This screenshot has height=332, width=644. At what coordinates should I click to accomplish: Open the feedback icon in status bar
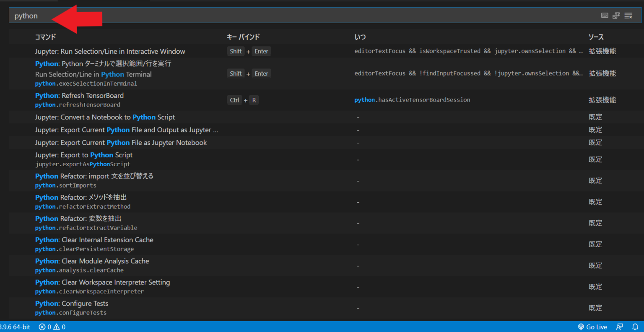pos(619,327)
